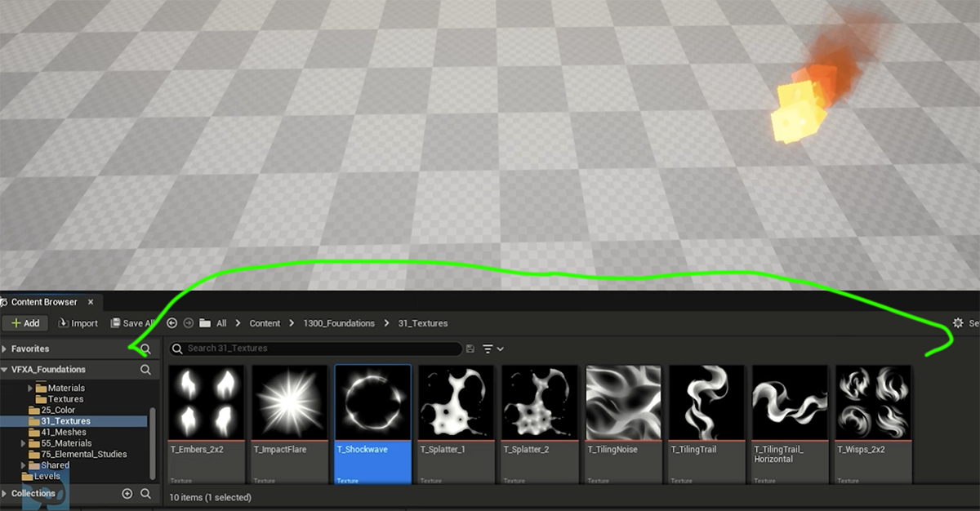This screenshot has height=511, width=980.
Task: Click the folder icon before All breadcrumb
Action: pos(205,323)
